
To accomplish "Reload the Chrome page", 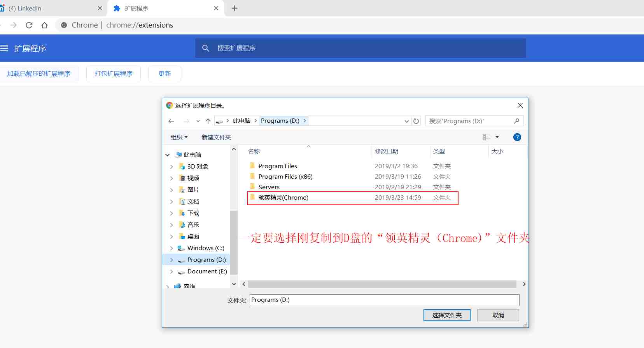I will 29,25.
